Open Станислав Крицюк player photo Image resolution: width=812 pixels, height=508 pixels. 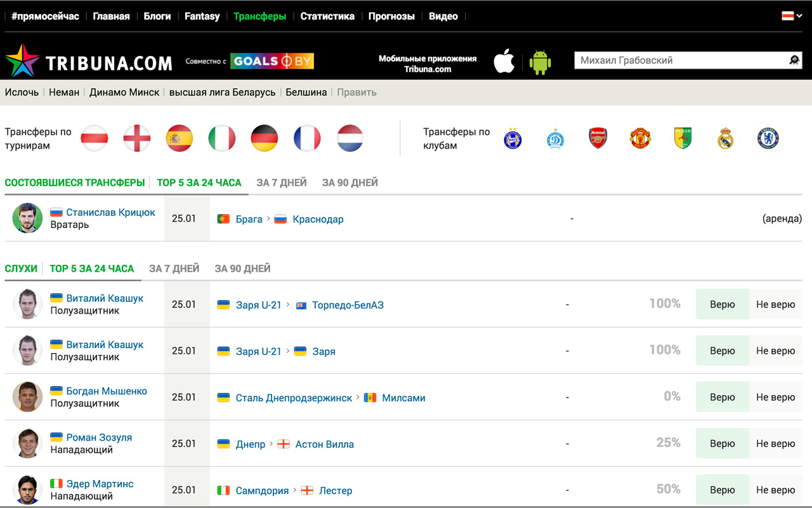point(27,218)
